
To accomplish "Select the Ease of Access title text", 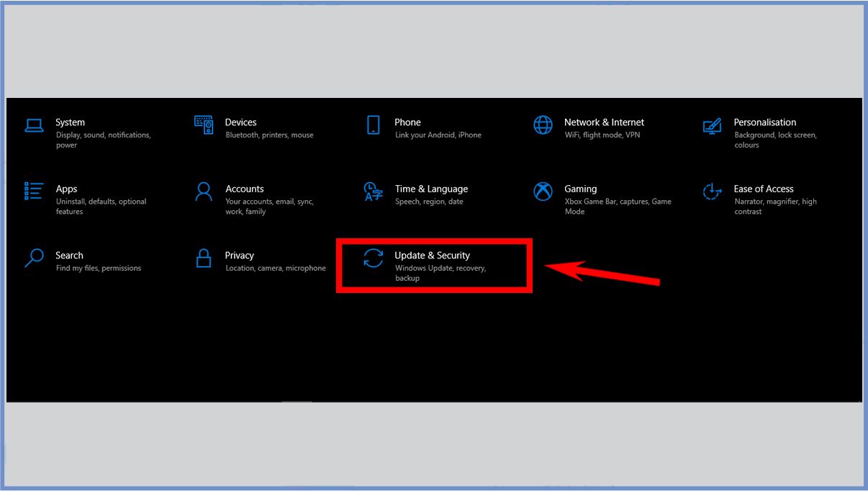I will 763,189.
